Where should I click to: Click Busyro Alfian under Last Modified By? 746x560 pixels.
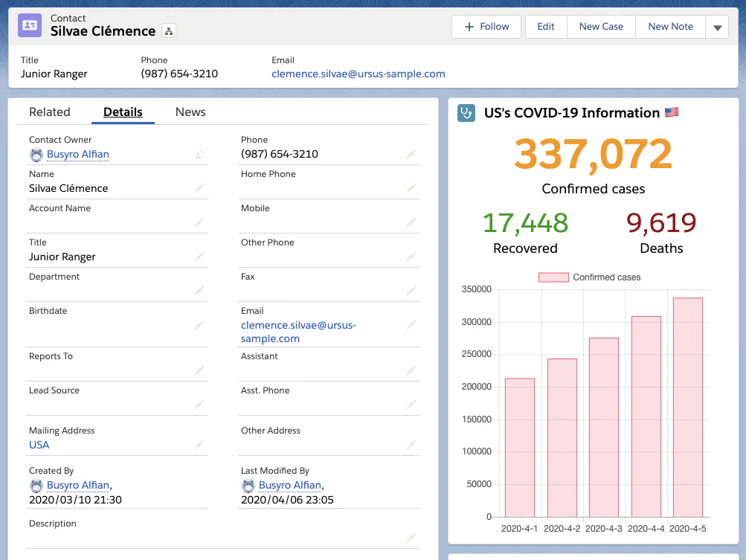tap(290, 486)
